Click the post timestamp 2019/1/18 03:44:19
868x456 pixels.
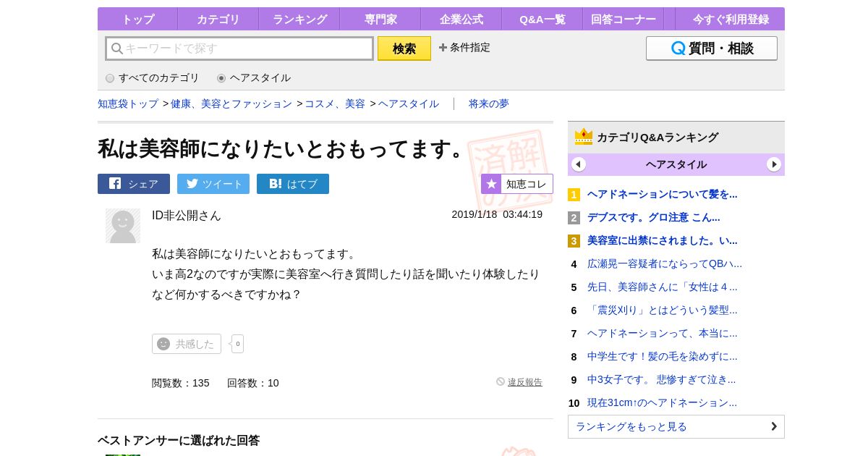tap(497, 214)
